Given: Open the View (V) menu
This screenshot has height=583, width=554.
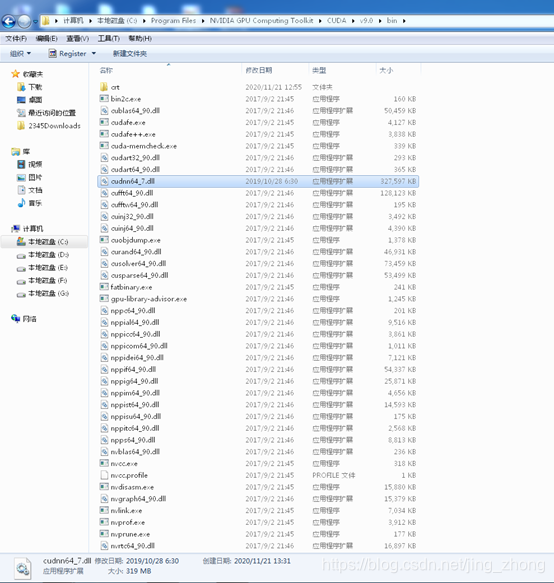Looking at the screenshot, I should click(77, 38).
